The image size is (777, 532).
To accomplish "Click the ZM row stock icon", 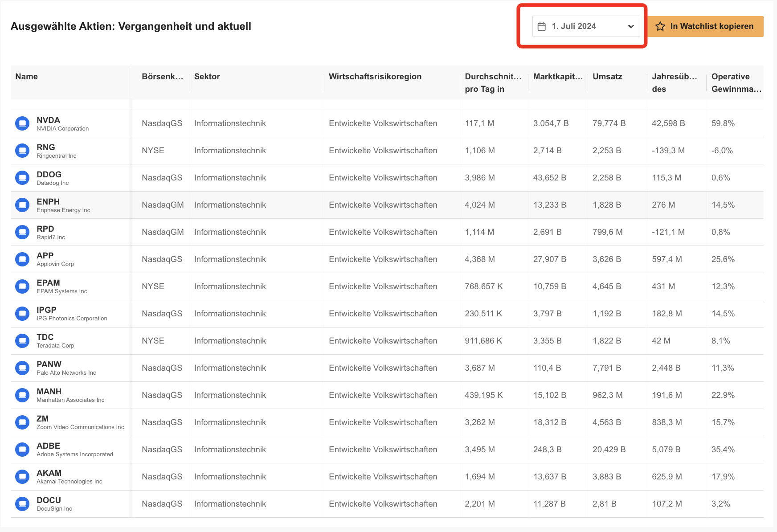I will pos(22,422).
